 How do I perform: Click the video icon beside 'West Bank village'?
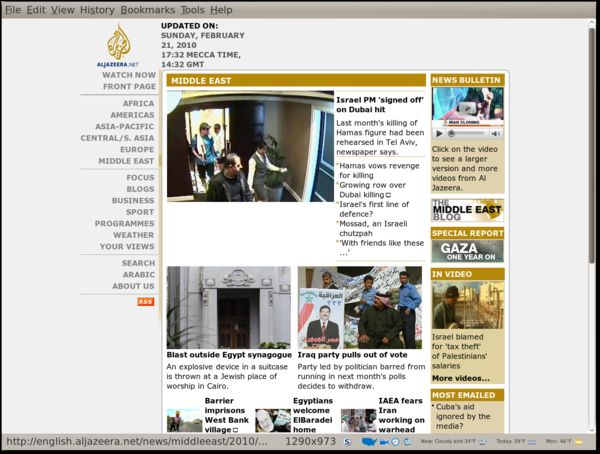pos(235,430)
